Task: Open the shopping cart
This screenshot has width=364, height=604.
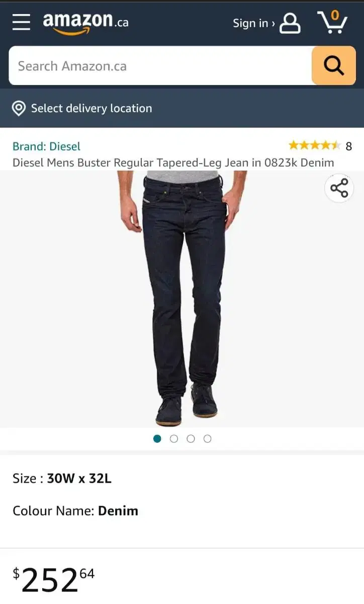Action: point(332,22)
